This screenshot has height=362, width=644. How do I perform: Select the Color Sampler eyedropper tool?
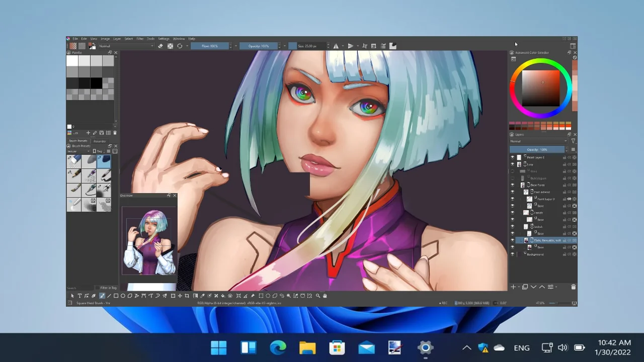click(x=202, y=296)
